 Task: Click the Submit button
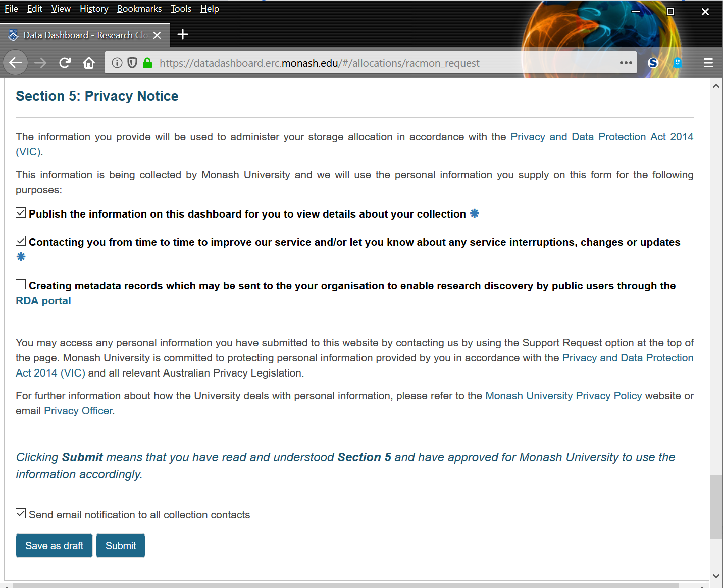pyautogui.click(x=121, y=546)
